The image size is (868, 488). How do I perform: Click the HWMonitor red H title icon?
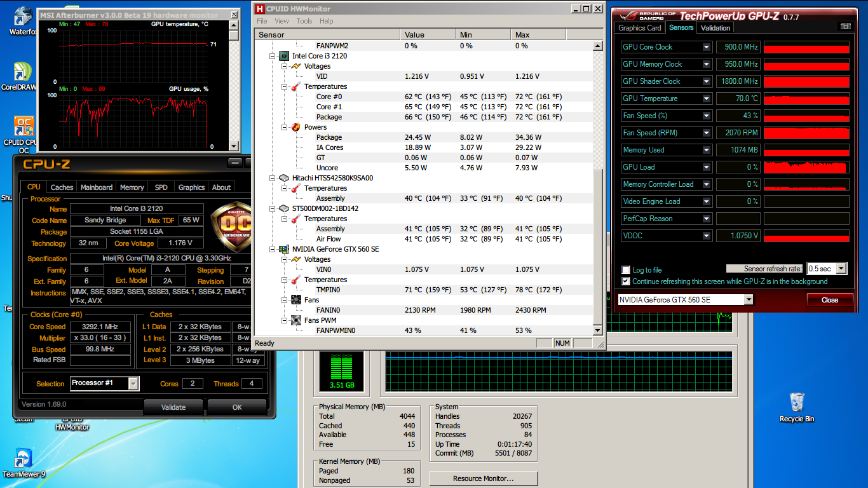(259, 9)
